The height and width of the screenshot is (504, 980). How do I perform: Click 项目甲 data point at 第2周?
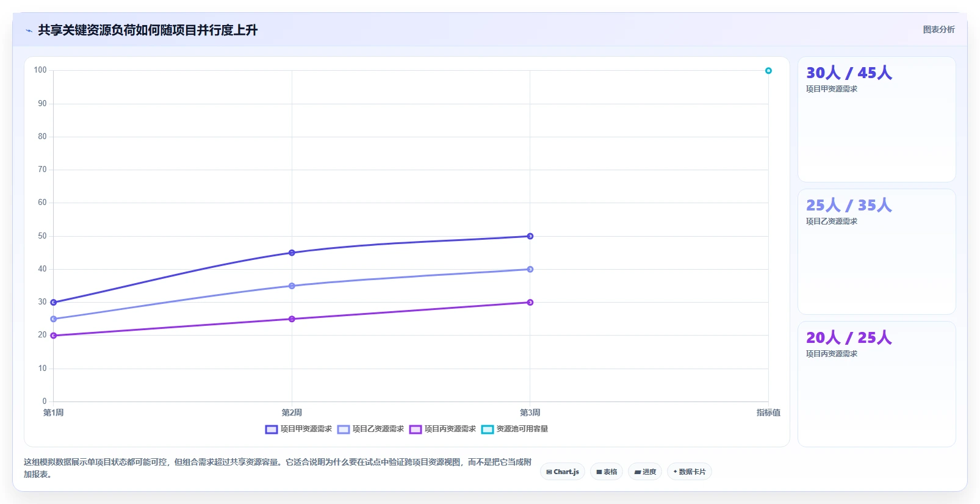pos(292,253)
